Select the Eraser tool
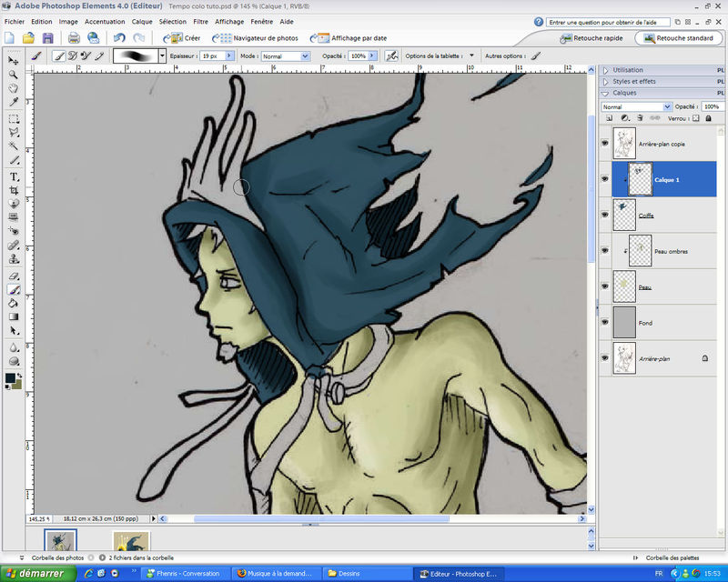 [14, 276]
